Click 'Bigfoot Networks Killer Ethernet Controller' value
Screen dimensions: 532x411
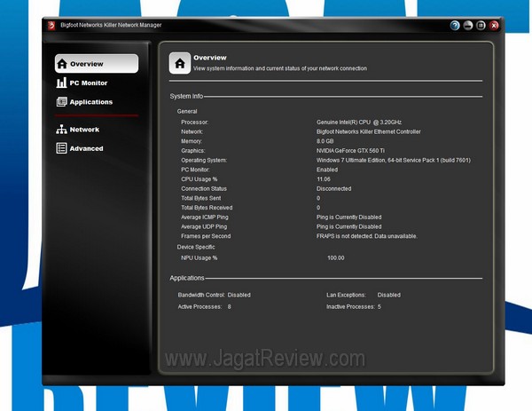369,131
